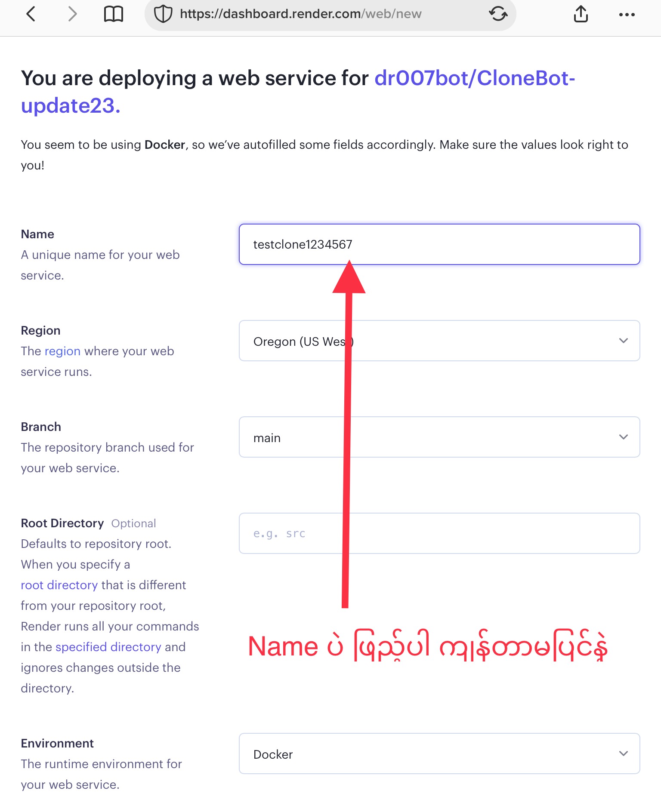Click the Name field containing testclone1234567
Image resolution: width=661 pixels, height=812 pixels.
[439, 244]
